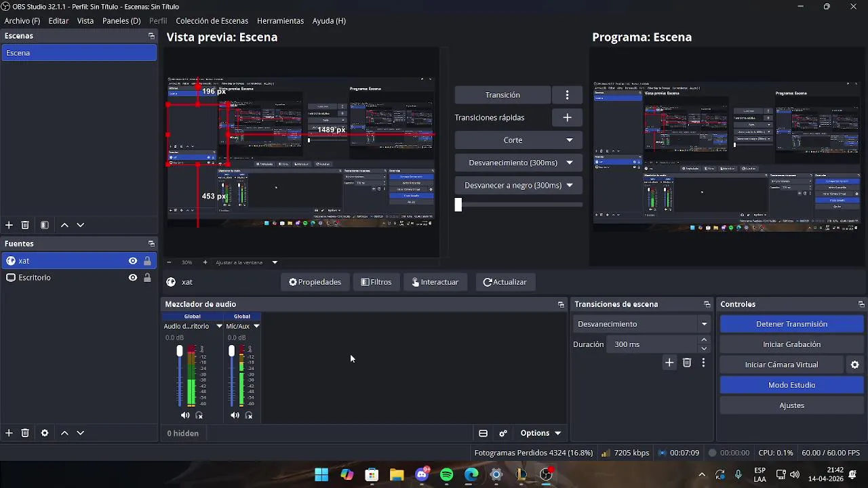
Task: Zoom in the preview with plus icon
Action: [x=205, y=262]
